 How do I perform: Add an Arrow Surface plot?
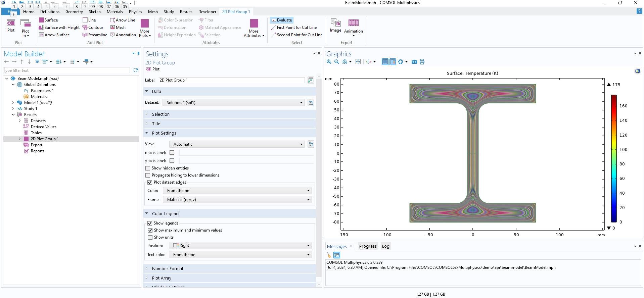pyautogui.click(x=54, y=35)
